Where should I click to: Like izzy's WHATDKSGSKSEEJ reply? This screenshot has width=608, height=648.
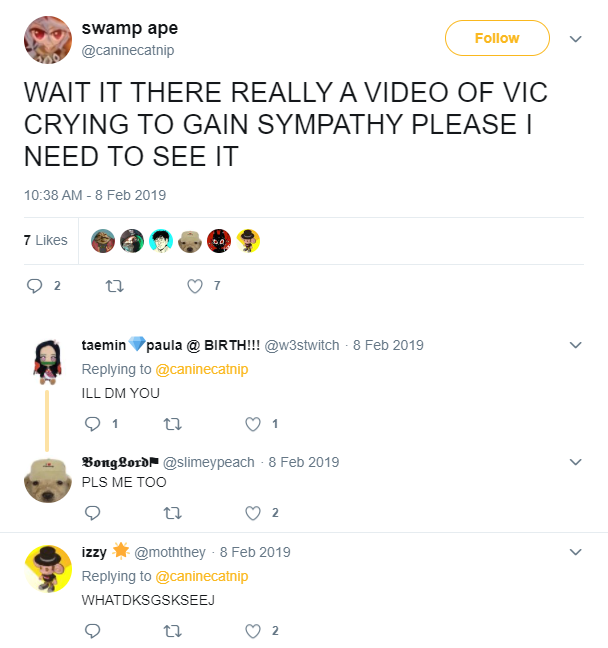click(253, 631)
